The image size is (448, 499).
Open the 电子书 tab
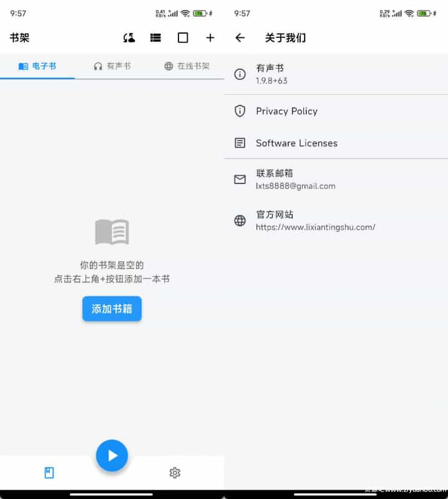pos(37,66)
